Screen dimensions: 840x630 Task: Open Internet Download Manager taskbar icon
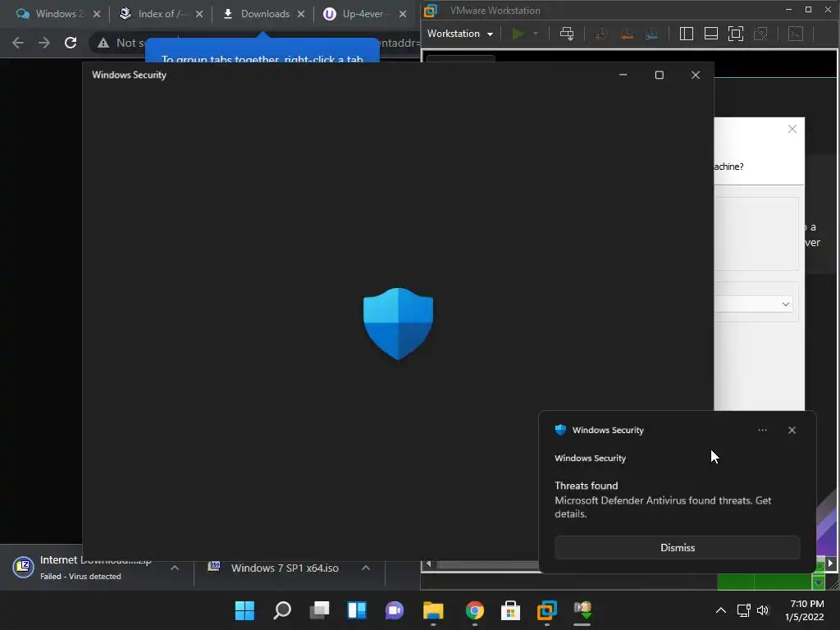tap(582, 610)
